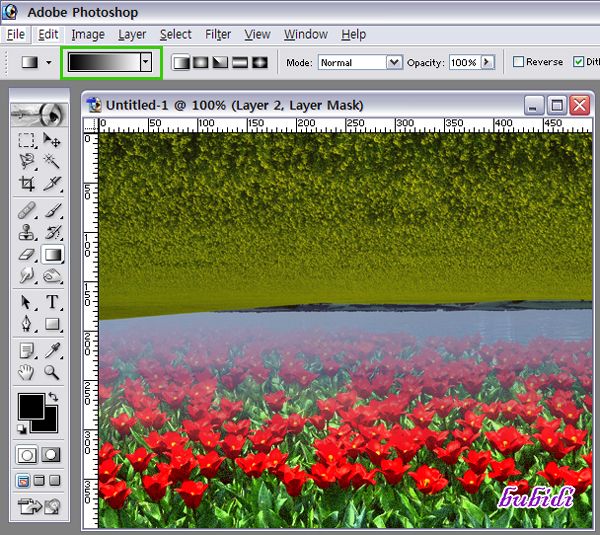Select the Sponge tool
This screenshot has width=600, height=535.
(52, 276)
